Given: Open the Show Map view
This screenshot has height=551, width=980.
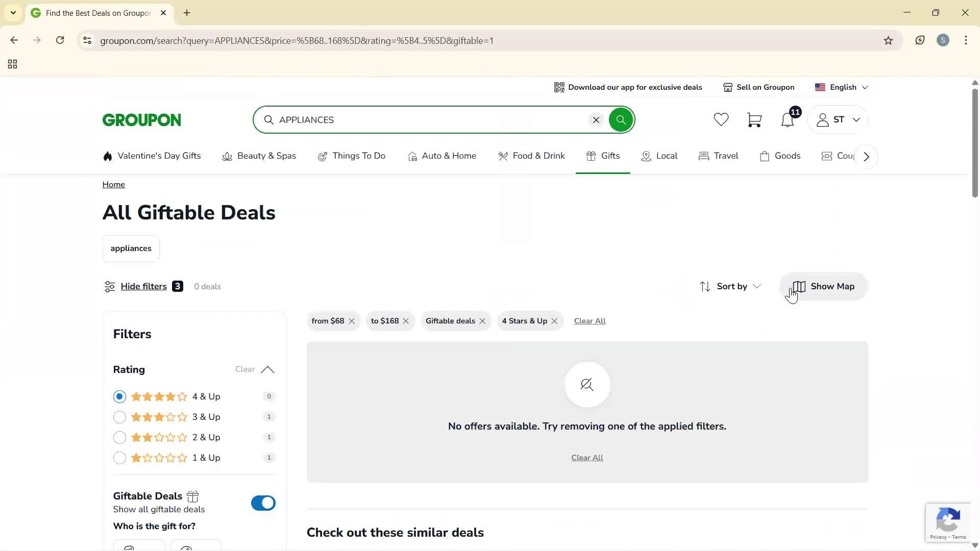Looking at the screenshot, I should [x=823, y=286].
